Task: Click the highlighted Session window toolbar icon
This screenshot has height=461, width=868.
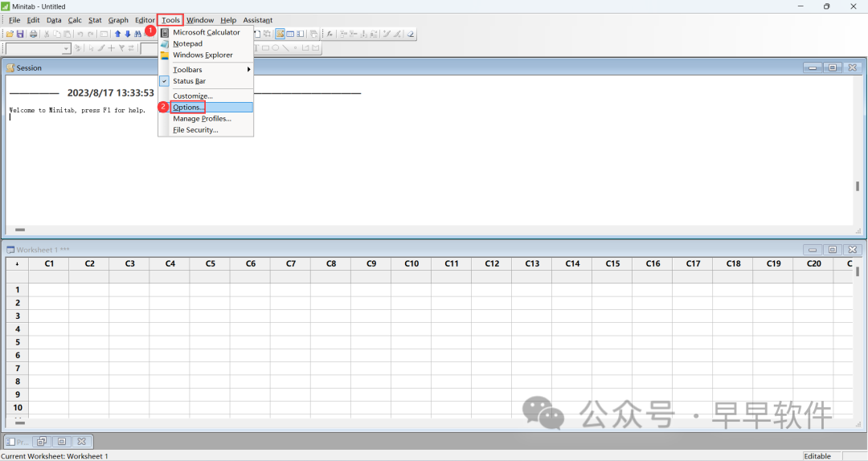Action: pos(280,34)
